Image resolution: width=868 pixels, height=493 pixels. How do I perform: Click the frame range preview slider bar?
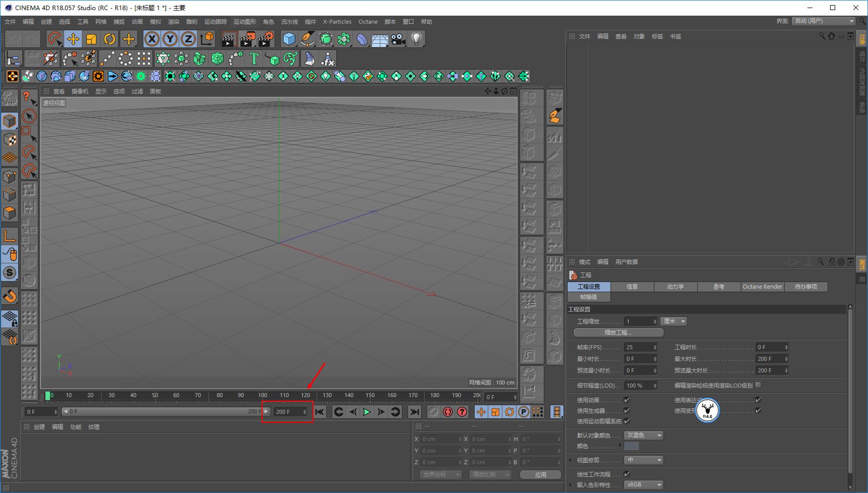166,412
